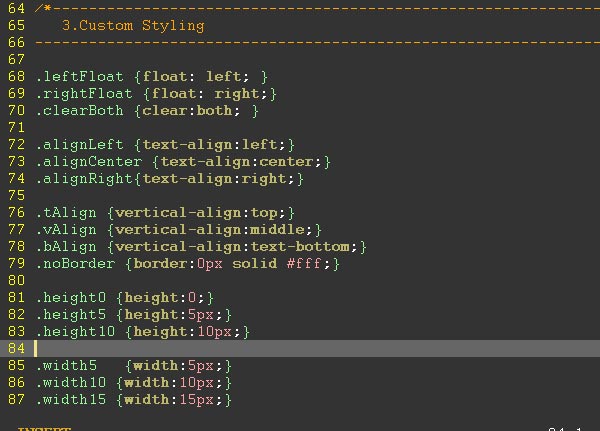The height and width of the screenshot is (431, 600).
Task: Click line number 68 in the gutter
Action: pos(16,77)
